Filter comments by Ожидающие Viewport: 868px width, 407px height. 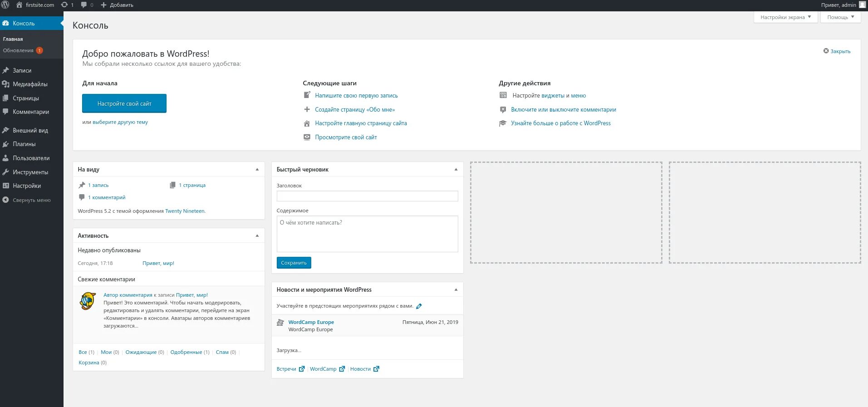(x=141, y=352)
